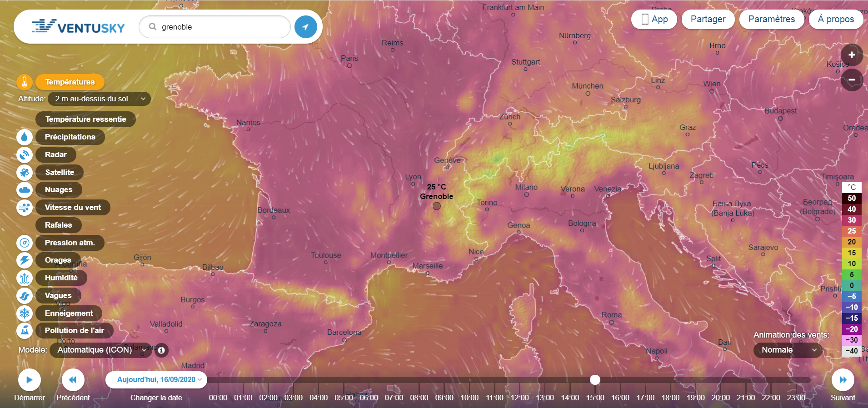
Task: Click the Grenoble location marker
Action: click(437, 206)
